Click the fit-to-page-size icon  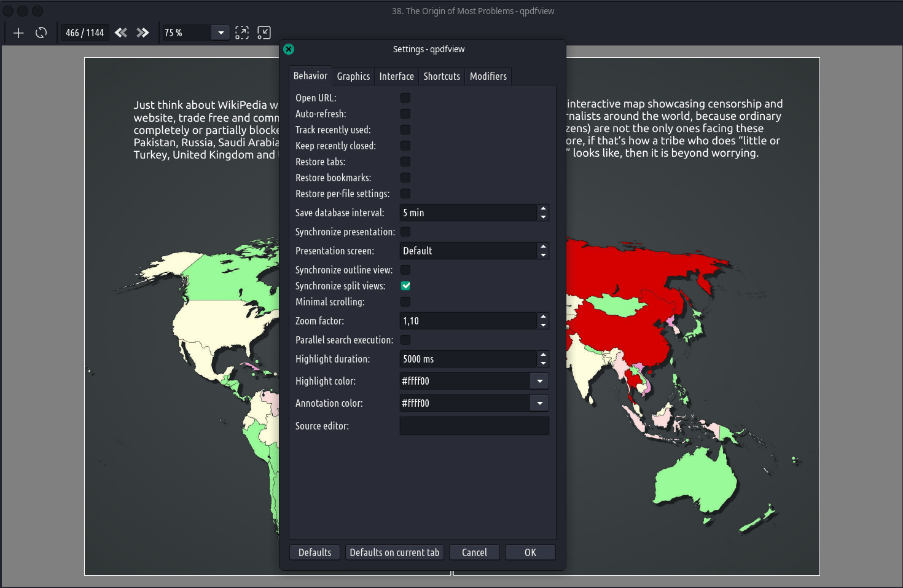264,33
